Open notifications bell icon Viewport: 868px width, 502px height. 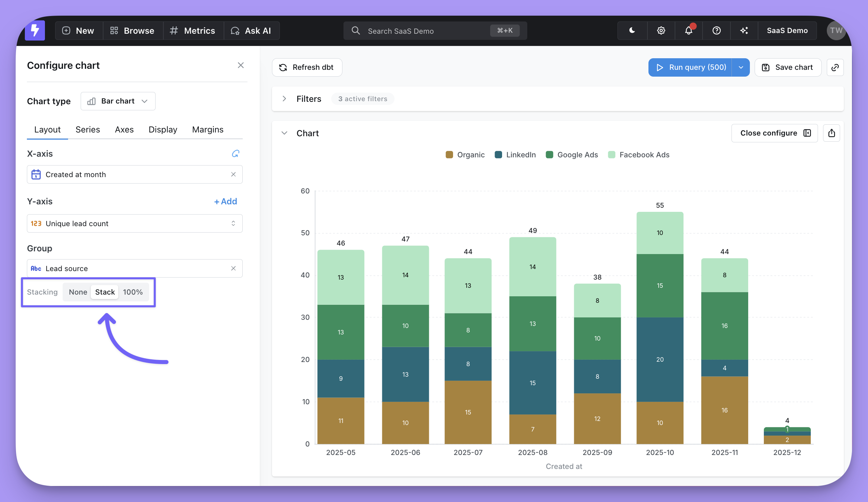(689, 31)
